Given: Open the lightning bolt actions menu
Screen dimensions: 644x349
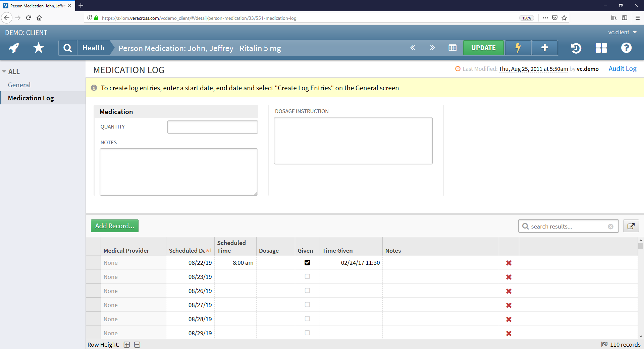Looking at the screenshot, I should click(518, 48).
